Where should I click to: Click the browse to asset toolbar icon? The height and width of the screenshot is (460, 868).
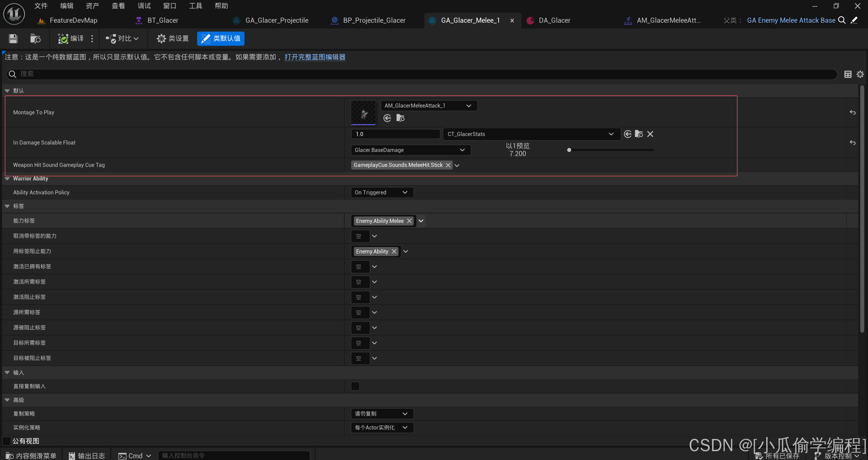pyautogui.click(x=35, y=39)
